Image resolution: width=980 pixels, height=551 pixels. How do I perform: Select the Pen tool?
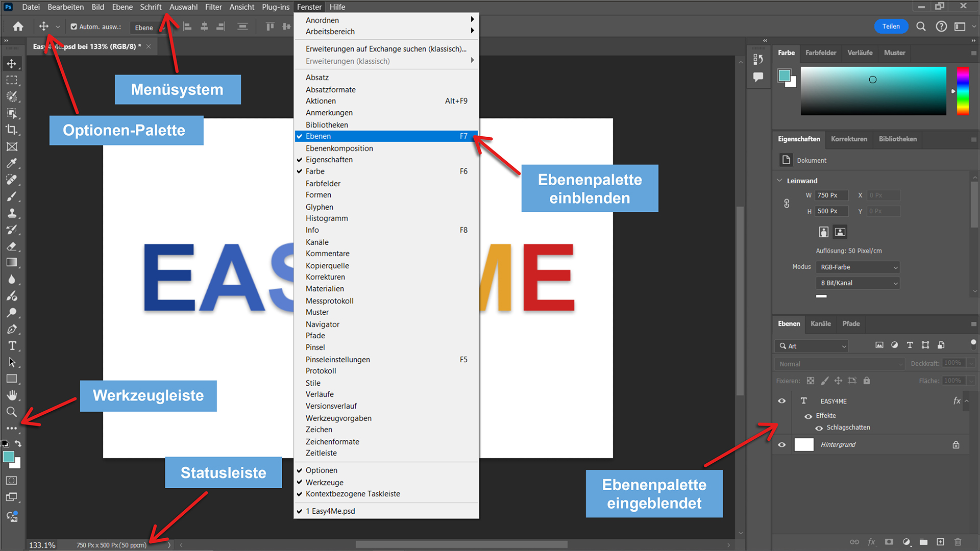[12, 329]
